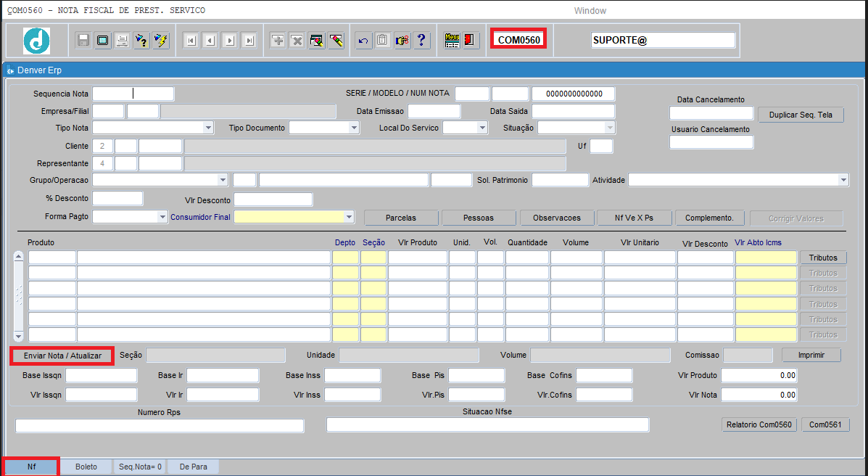Click the Nf Ve X Ps button

tap(634, 218)
